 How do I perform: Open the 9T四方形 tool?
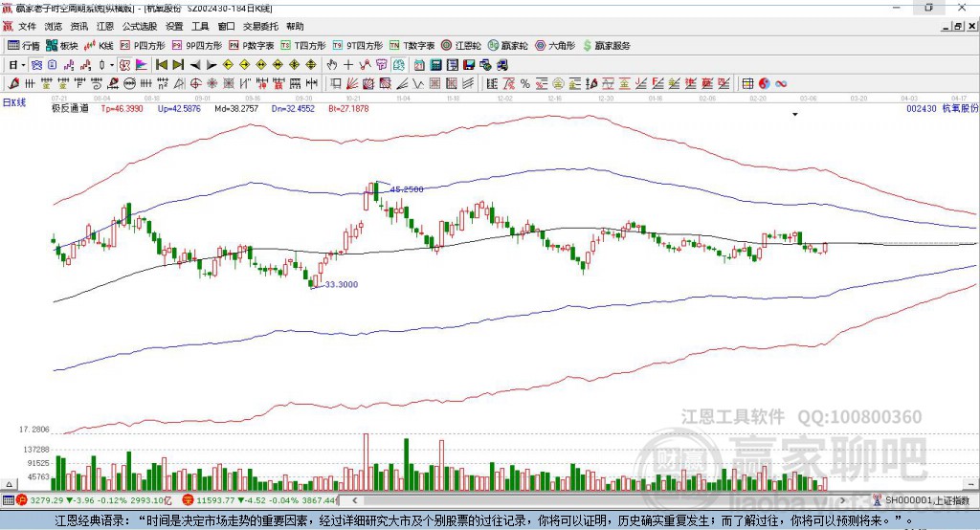point(358,46)
